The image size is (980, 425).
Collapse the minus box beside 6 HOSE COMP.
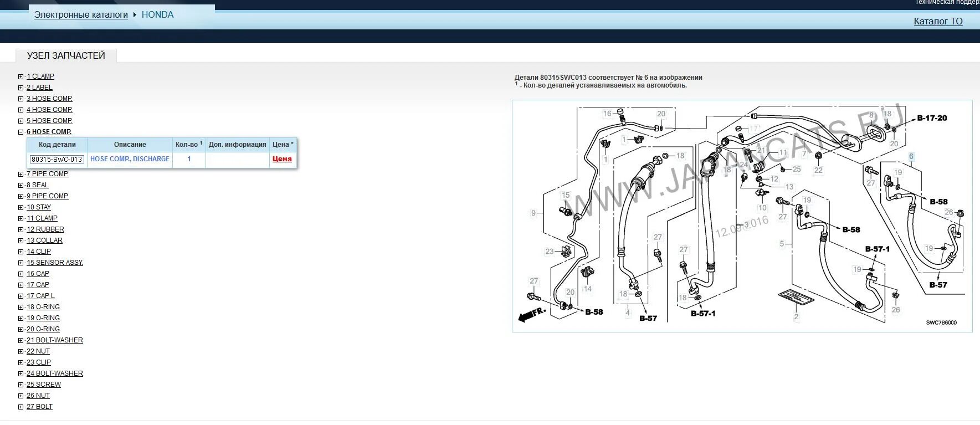[x=21, y=132]
